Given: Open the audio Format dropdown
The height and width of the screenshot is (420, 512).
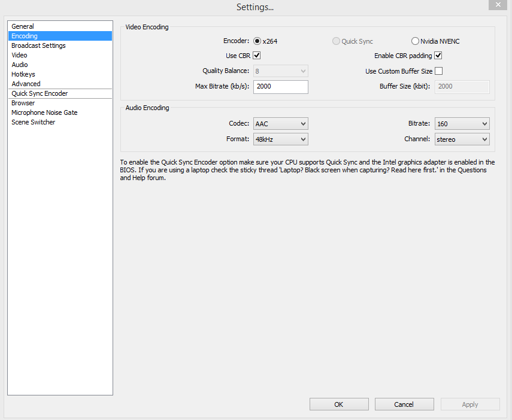Looking at the screenshot, I should click(280, 139).
